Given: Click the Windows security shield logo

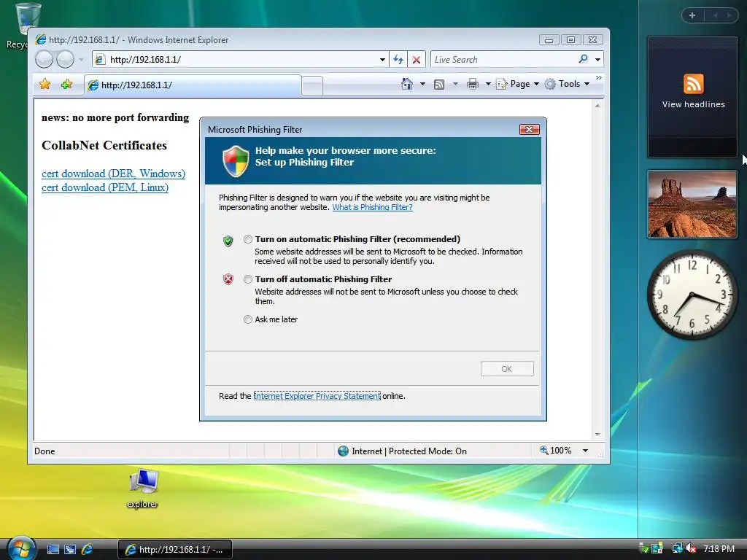Looking at the screenshot, I should tap(236, 161).
